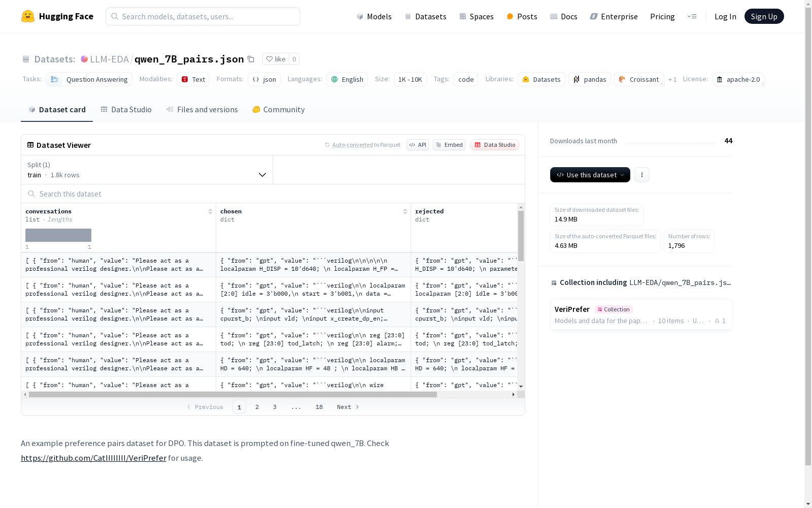Click the apache-2.0 license tag
The height and width of the screenshot is (508, 812).
point(738,79)
